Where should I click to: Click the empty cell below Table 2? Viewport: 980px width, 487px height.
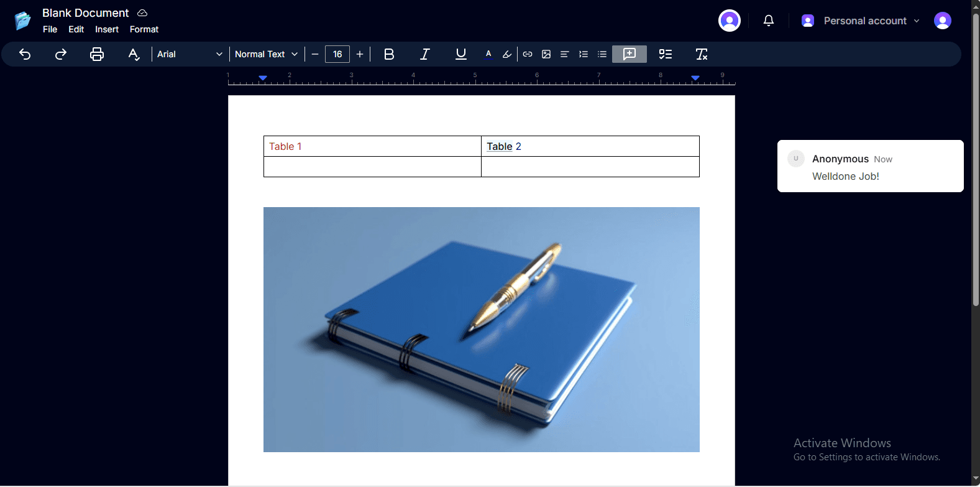tap(590, 167)
